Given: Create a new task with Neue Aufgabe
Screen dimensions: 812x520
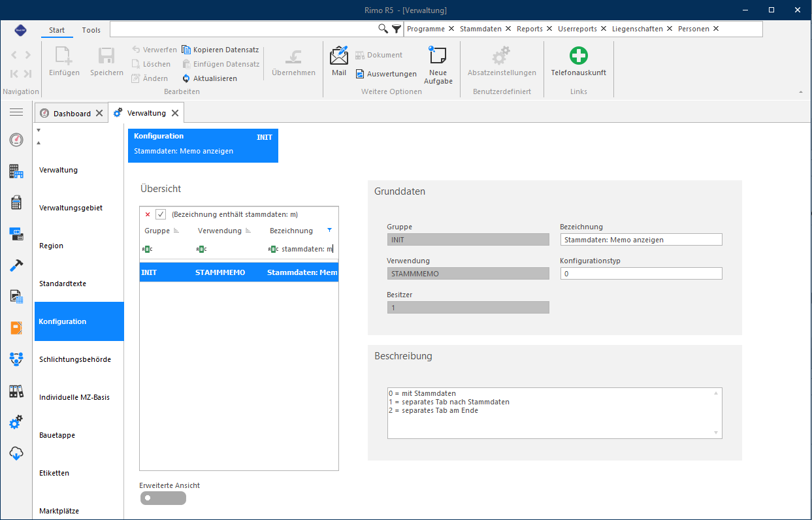Looking at the screenshot, I should (438, 65).
